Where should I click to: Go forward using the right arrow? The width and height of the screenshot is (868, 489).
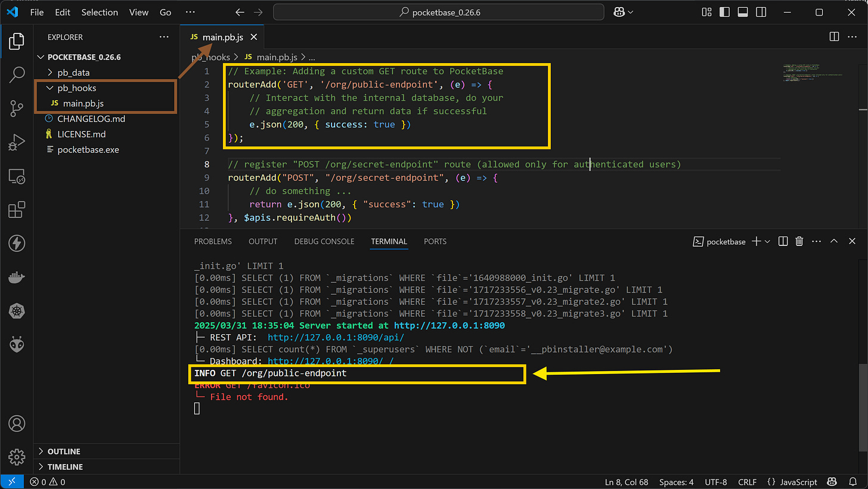(258, 12)
